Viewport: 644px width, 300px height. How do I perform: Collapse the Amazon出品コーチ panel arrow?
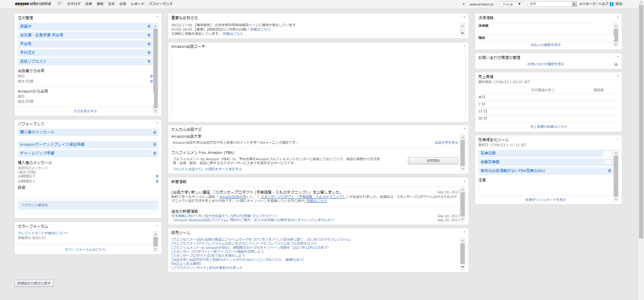(x=464, y=46)
